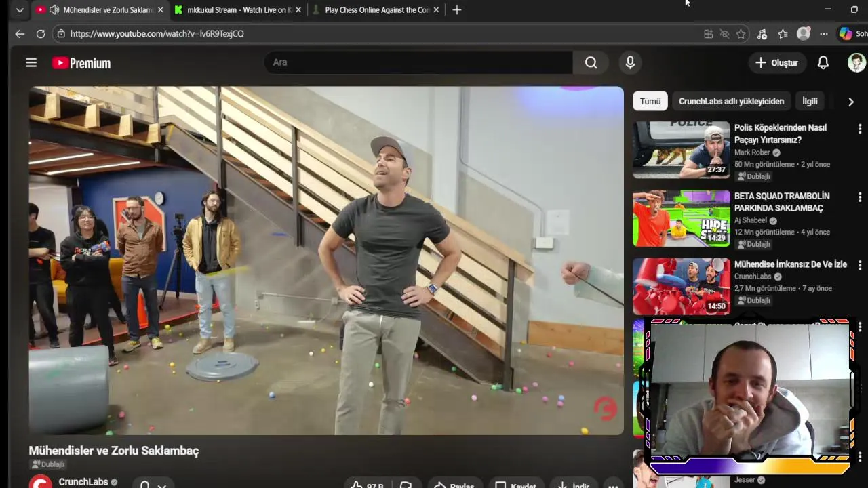
Task: Open CrunchLabs channel name below video
Action: click(83, 481)
